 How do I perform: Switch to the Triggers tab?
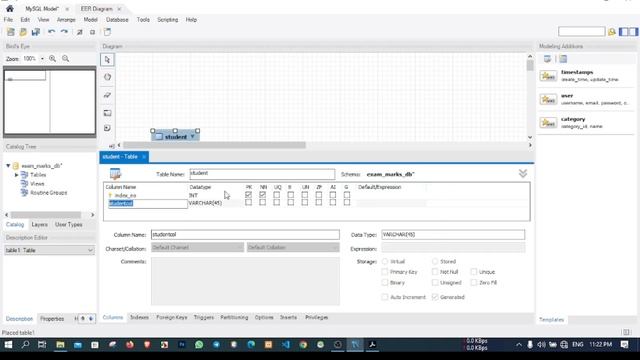pyautogui.click(x=204, y=317)
